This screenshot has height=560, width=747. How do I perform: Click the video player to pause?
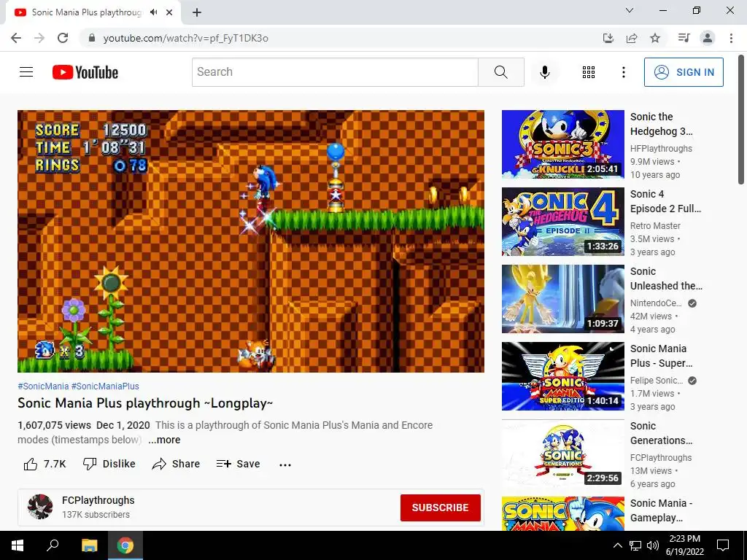[251, 241]
